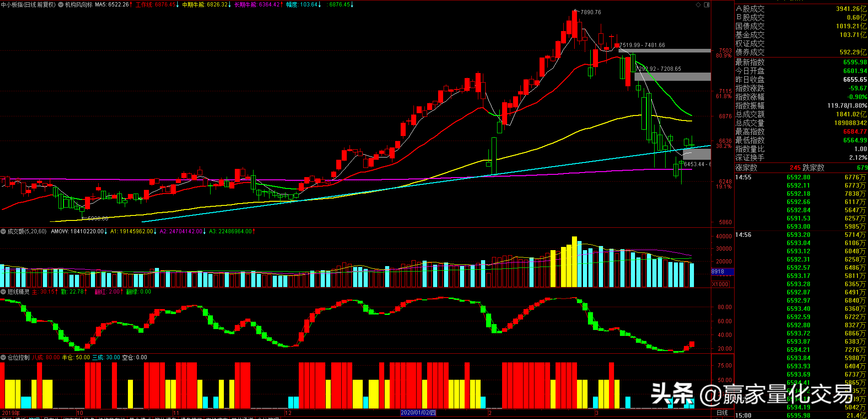Click the 长期牛熊 6364.42 legend entry
Image resolution: width=868 pixels, height=419 pixels.
[259, 5]
